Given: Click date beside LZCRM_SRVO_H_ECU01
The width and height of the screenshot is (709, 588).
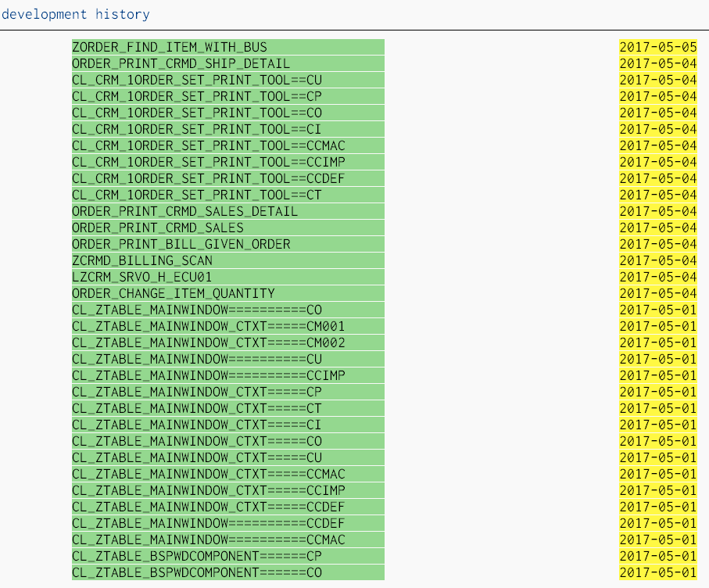Looking at the screenshot, I should (x=658, y=277).
